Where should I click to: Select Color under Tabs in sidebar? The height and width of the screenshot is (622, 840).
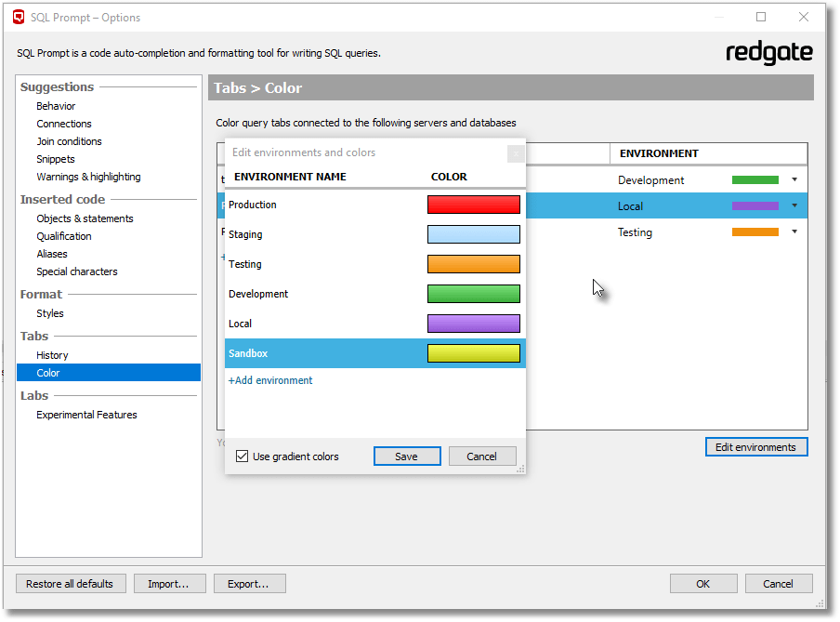(48, 373)
